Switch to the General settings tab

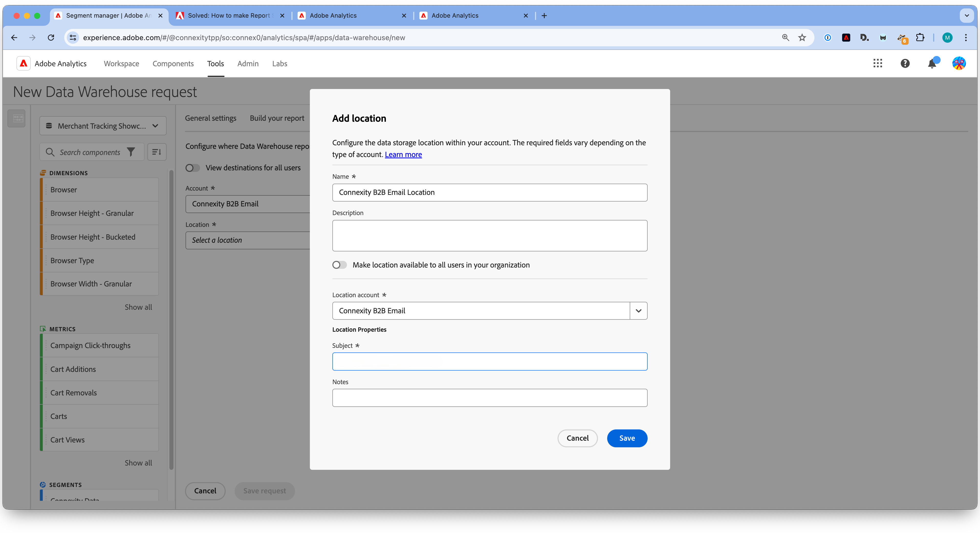click(x=210, y=118)
